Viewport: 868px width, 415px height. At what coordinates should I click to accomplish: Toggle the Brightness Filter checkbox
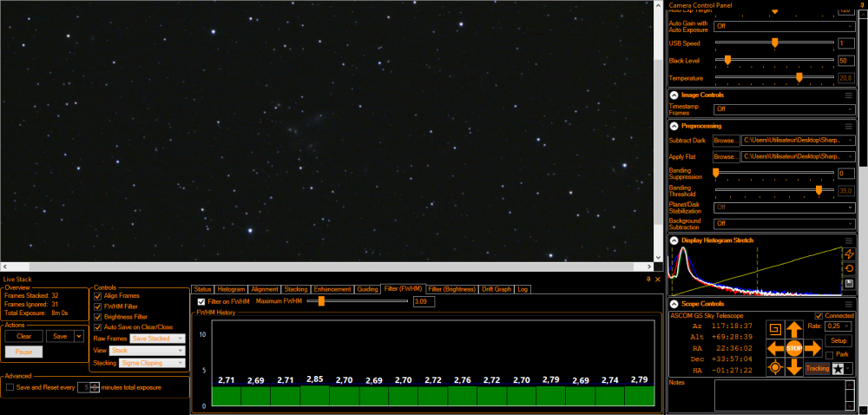click(98, 317)
